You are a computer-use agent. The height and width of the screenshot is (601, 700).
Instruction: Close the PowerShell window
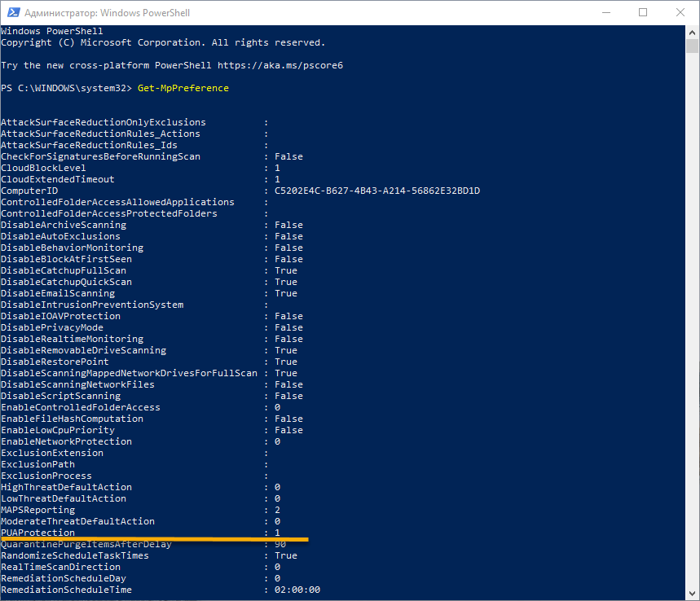tap(680, 12)
